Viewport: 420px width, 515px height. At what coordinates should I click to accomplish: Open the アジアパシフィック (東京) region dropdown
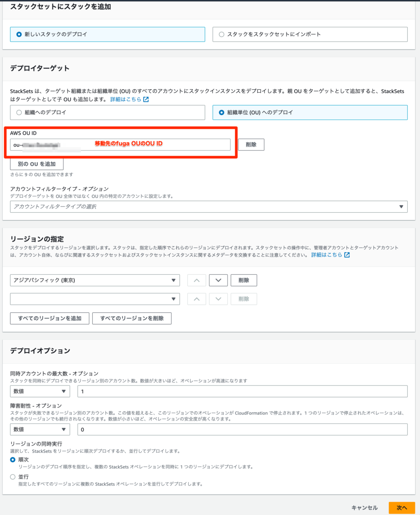tap(95, 280)
